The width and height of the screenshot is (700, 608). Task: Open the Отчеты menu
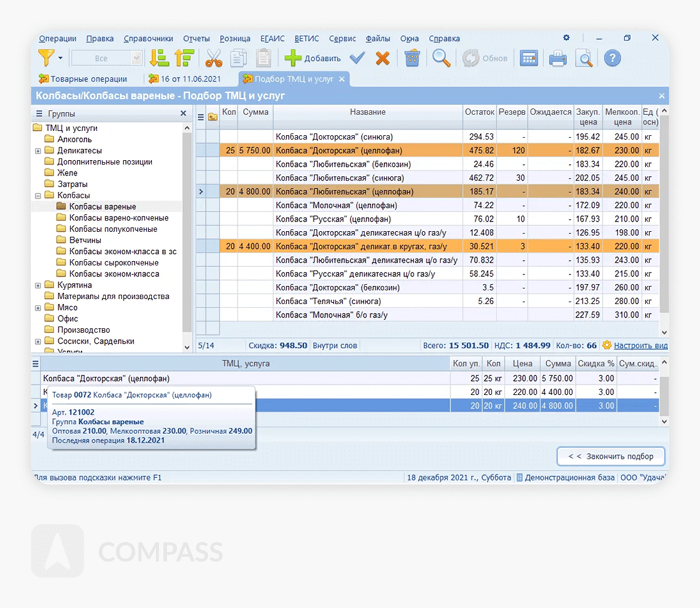pos(196,38)
